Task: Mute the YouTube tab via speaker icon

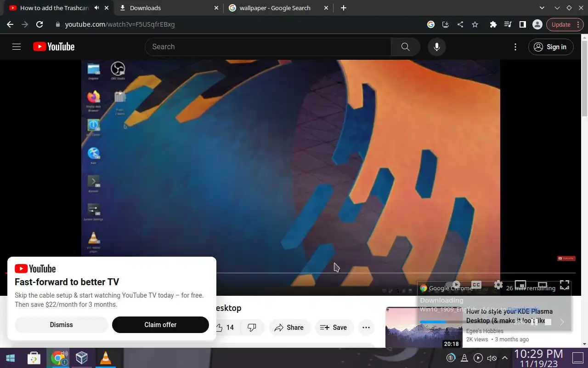Action: coord(97,8)
